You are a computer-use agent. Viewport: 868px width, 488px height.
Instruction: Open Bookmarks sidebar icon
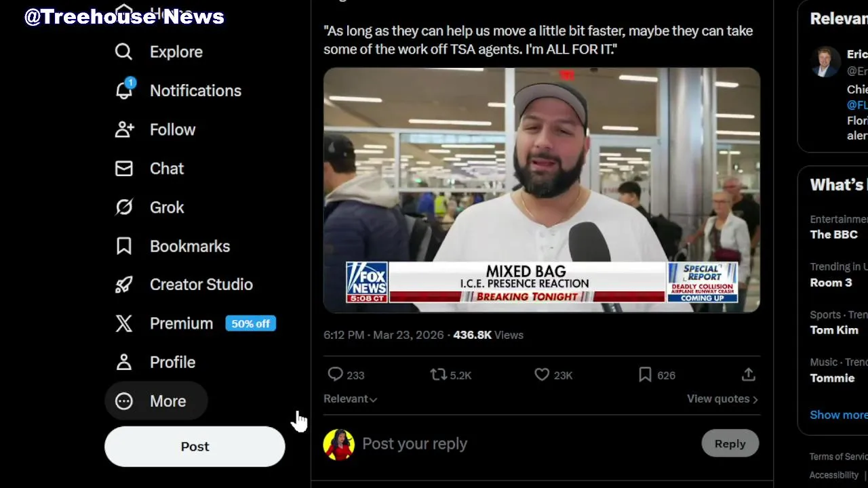pos(123,246)
